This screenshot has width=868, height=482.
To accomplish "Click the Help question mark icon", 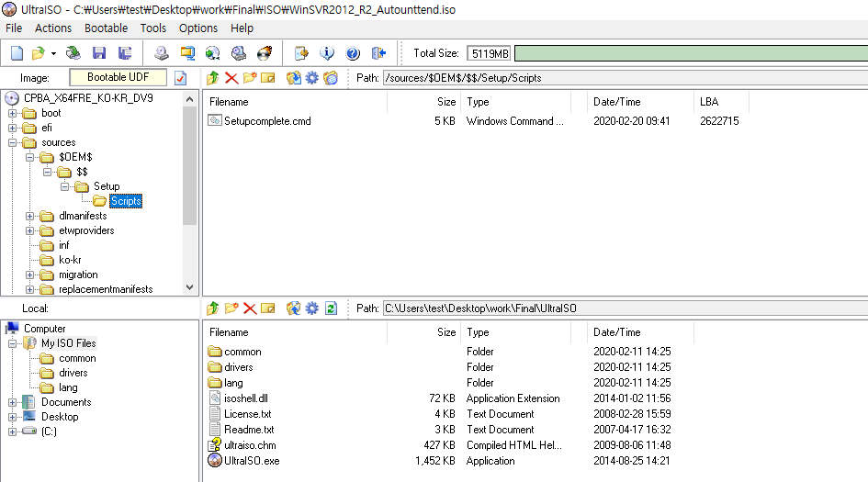I will (x=353, y=53).
